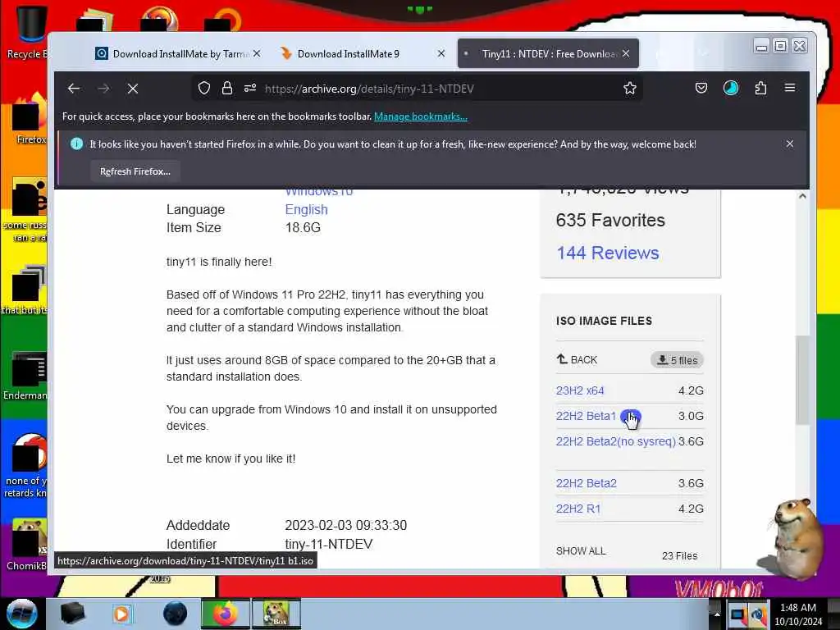Open the Firefox desktop shortcut

(30, 119)
